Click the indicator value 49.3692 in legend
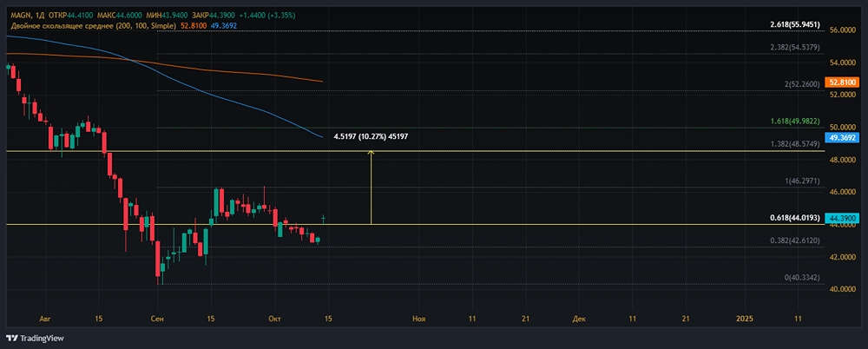This screenshot has height=349, width=868. pos(224,25)
